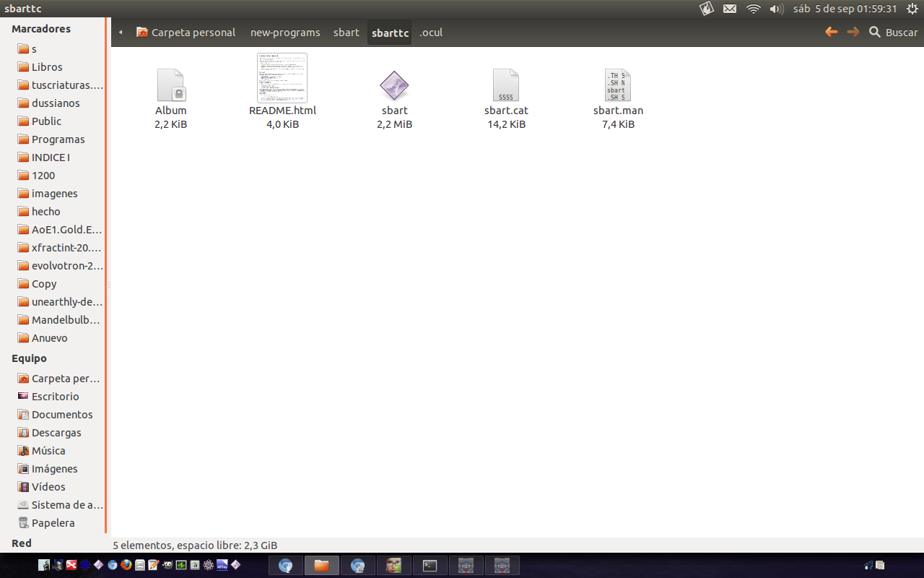The height and width of the screenshot is (578, 924).
Task: Select the README.html file thumbnail
Action: pos(282,78)
